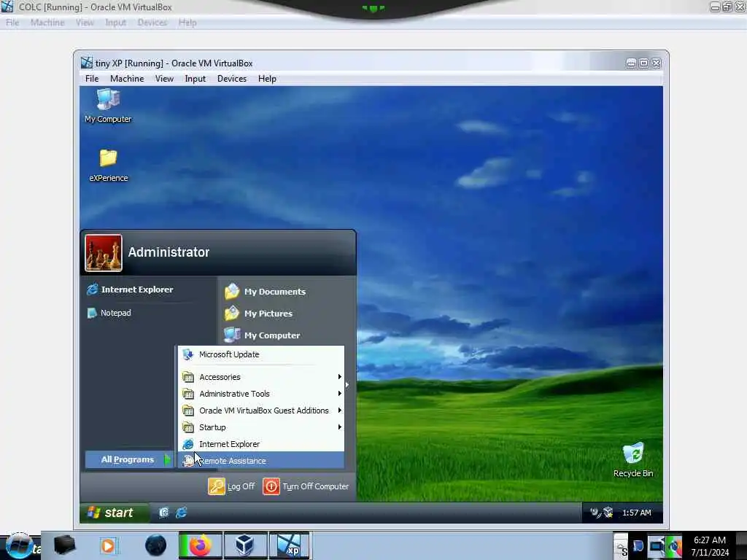The image size is (747, 560).
Task: Open Devices menu in COLC window
Action: coord(152,23)
